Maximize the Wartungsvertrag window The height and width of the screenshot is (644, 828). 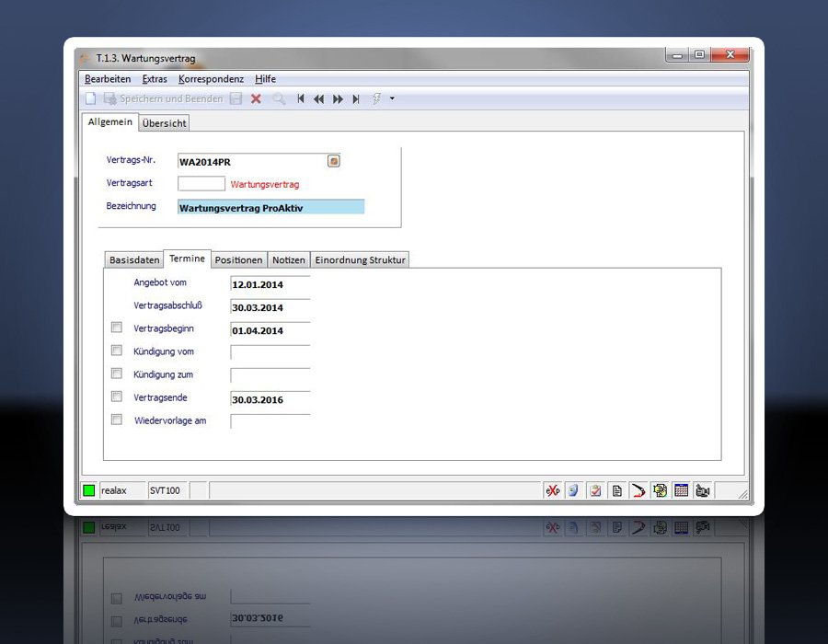tap(700, 55)
